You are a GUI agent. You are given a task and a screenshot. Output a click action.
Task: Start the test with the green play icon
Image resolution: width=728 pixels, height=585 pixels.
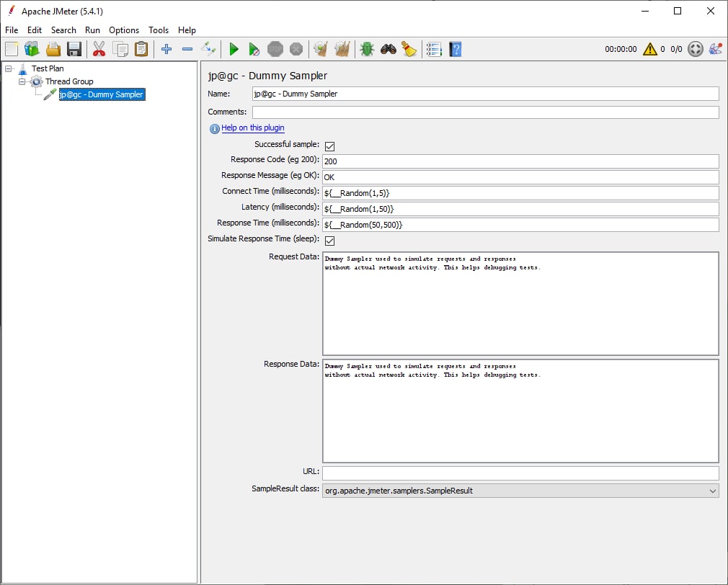(234, 49)
